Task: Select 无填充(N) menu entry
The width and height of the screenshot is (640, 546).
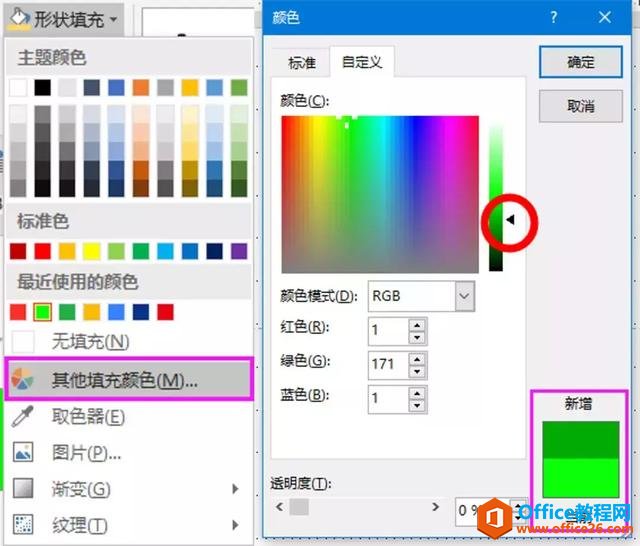Action: (129, 342)
